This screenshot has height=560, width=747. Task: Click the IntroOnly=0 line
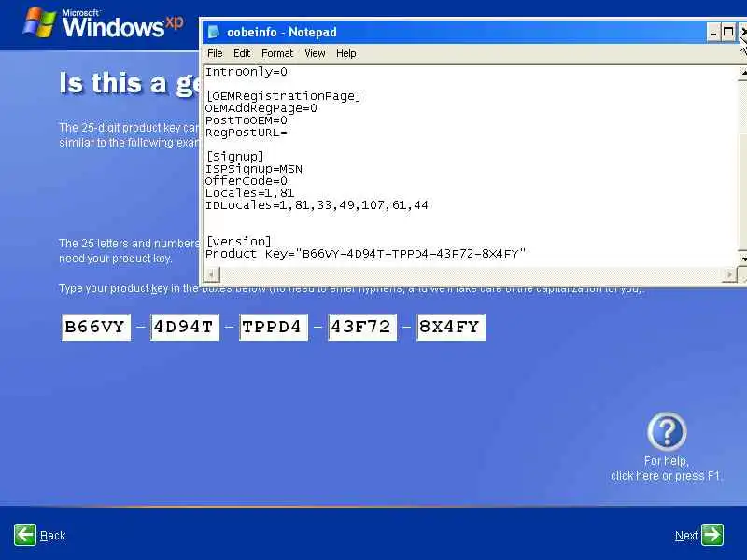246,72
